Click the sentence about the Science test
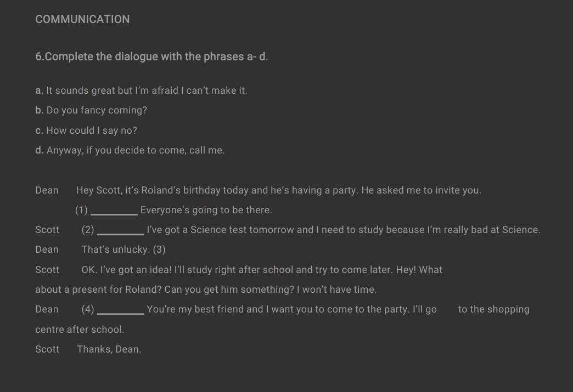573x392 pixels. click(343, 230)
